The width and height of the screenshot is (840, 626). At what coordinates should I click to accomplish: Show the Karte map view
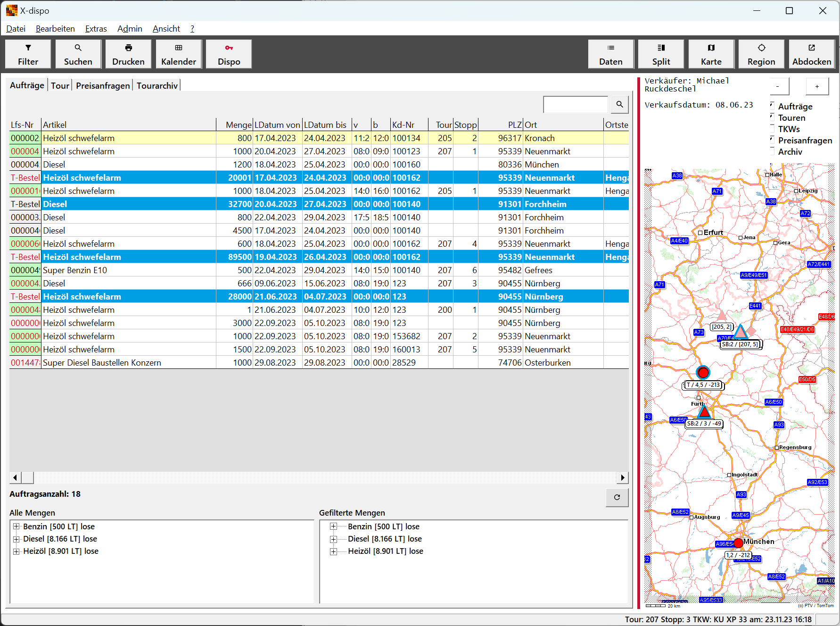point(711,54)
